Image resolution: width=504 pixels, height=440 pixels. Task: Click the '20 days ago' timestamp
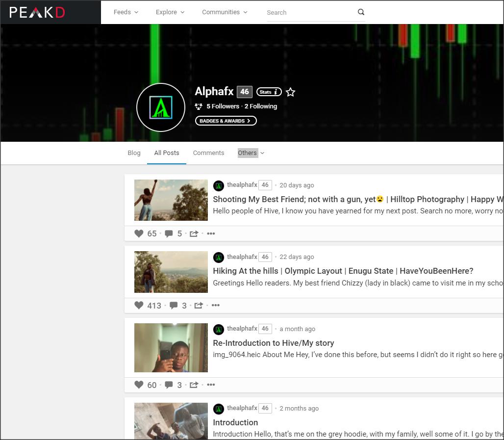[297, 185]
